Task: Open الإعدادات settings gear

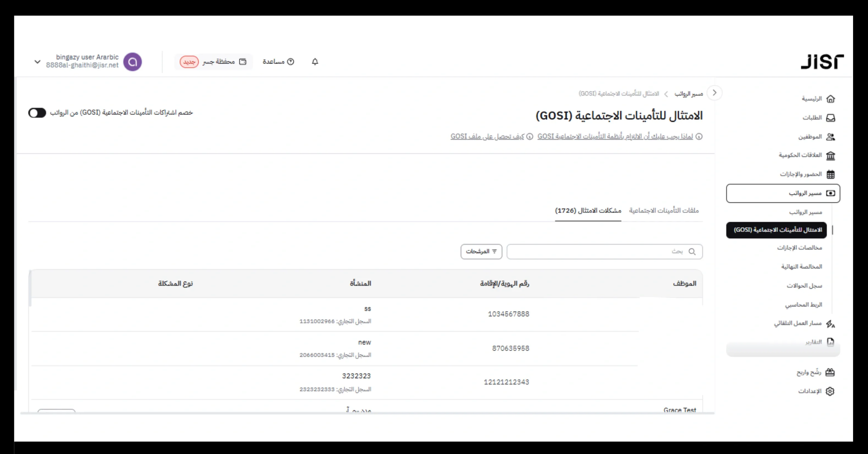Action: 830,391
